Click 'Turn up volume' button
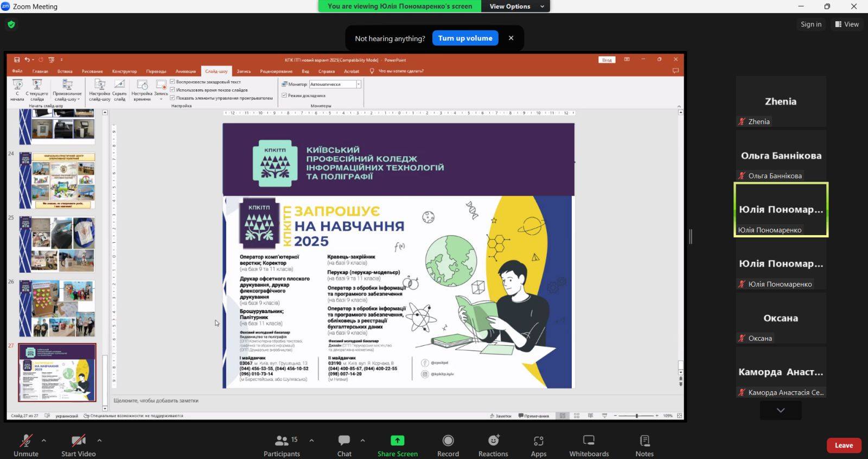 pyautogui.click(x=465, y=38)
